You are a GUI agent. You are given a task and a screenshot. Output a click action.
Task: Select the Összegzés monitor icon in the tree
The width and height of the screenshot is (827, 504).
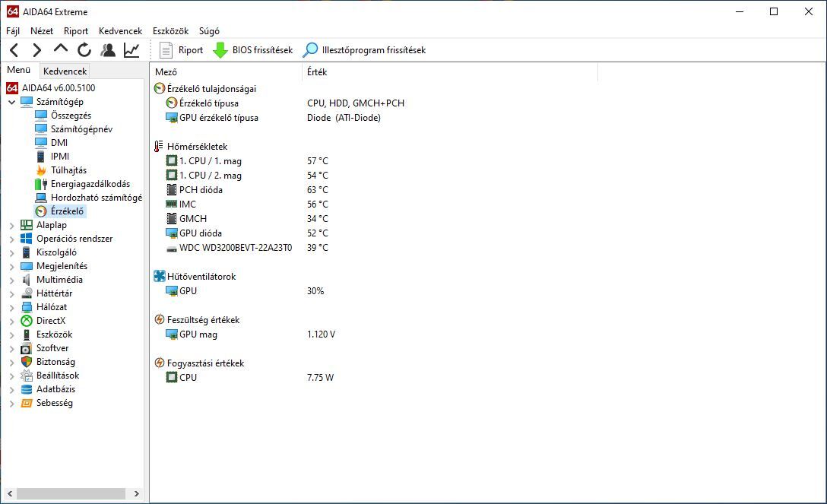click(x=41, y=115)
